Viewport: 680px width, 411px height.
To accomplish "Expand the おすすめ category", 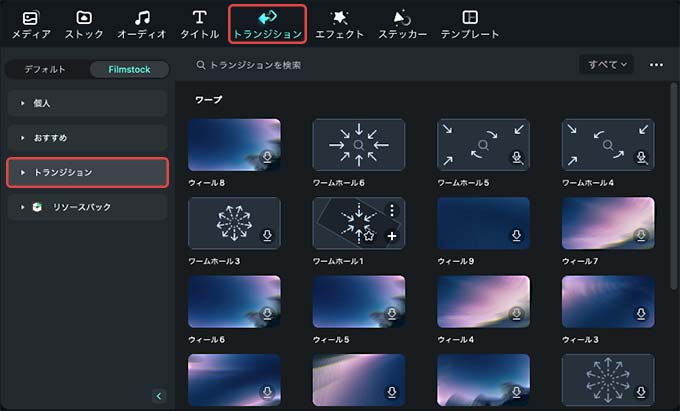I will [87, 138].
